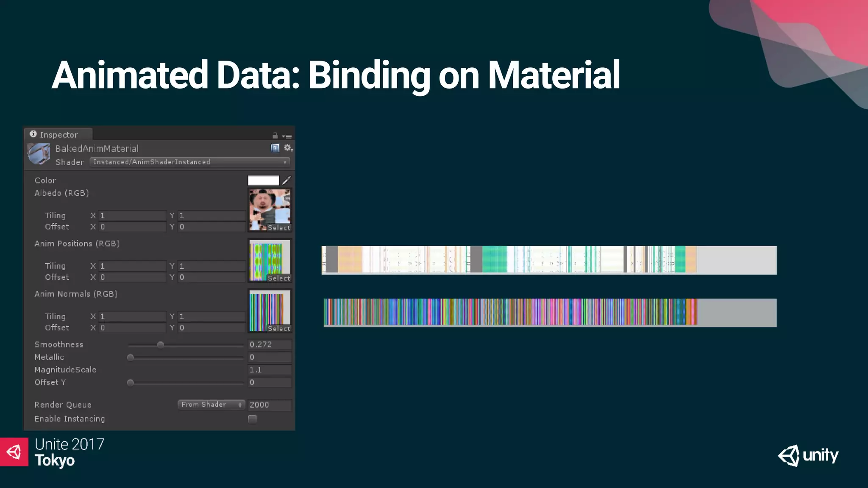The image size is (868, 488).
Task: Switch to the Inspector tab
Action: [58, 134]
